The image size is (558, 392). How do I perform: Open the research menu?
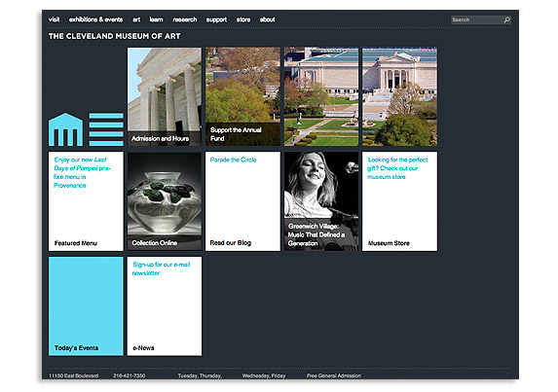(x=185, y=19)
